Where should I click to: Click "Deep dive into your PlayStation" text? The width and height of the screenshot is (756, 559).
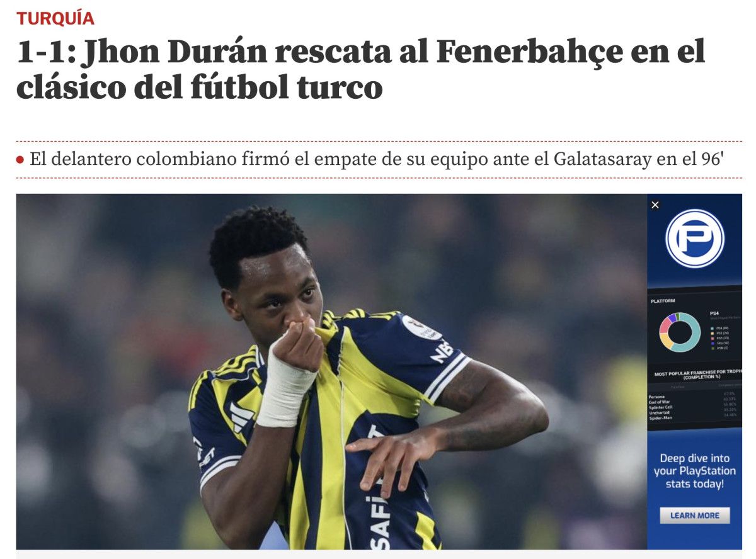point(695,465)
